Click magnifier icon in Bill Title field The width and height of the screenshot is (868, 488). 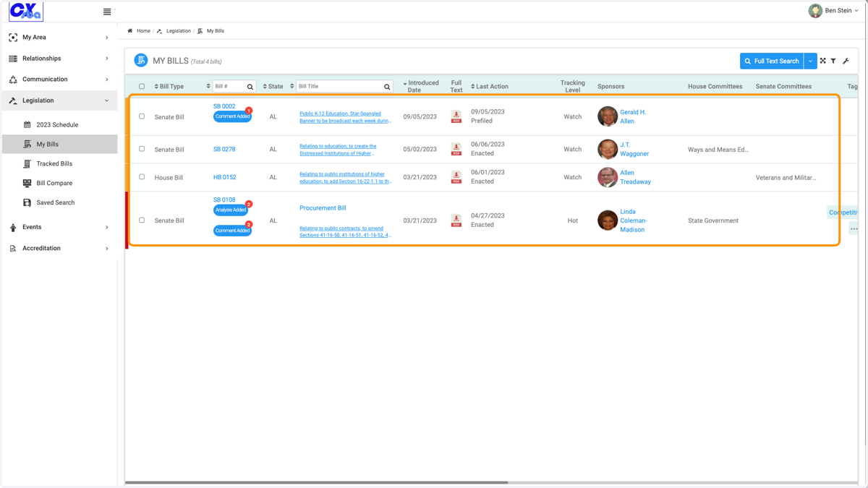pyautogui.click(x=387, y=87)
